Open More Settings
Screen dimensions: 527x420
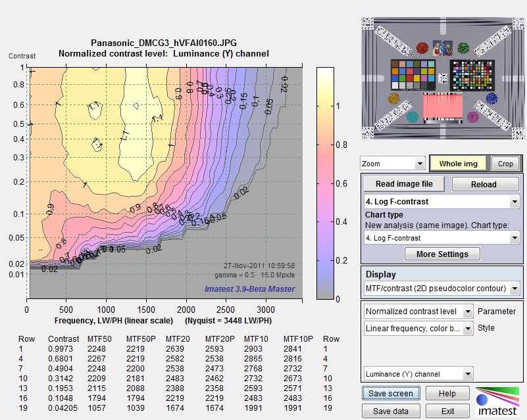coord(442,254)
